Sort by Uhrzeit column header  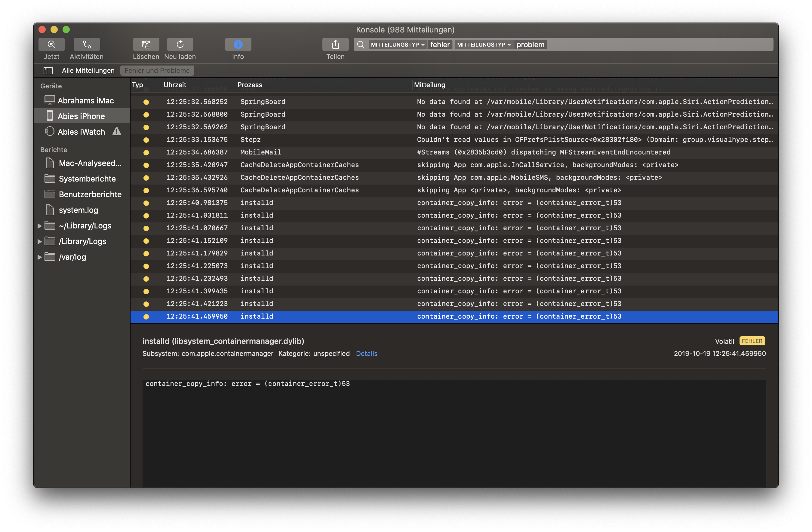[x=175, y=85]
